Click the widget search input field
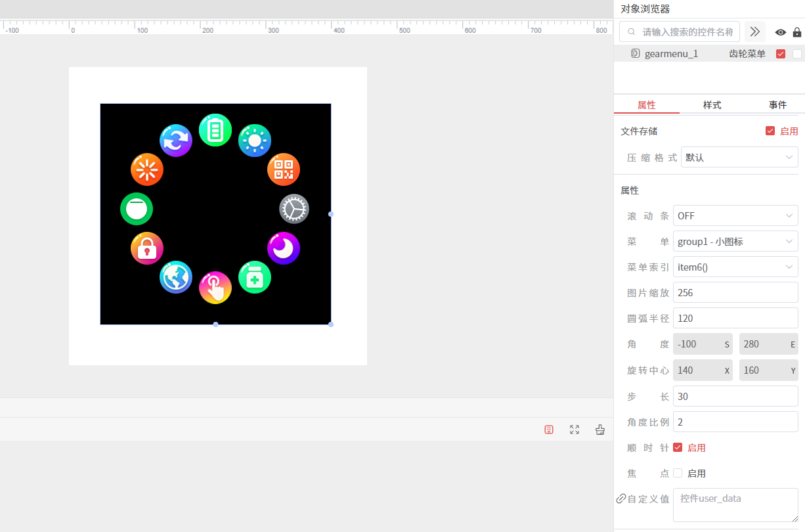The height and width of the screenshot is (532, 805). (680, 32)
